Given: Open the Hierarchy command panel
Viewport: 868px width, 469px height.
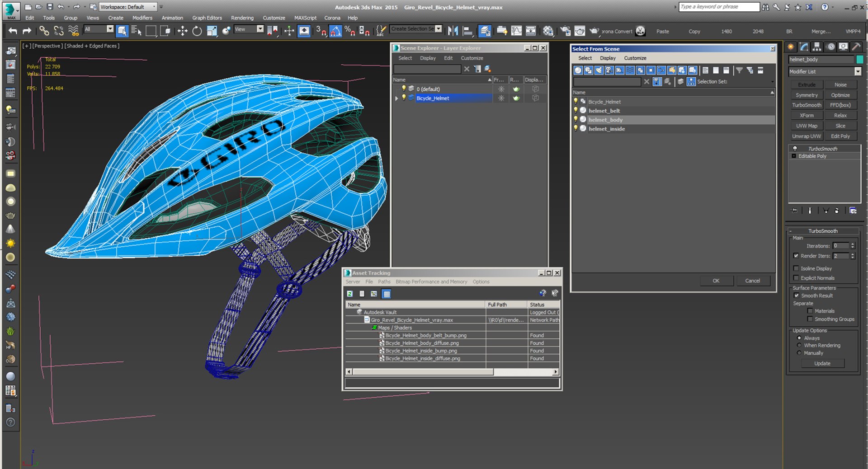Looking at the screenshot, I should point(816,47).
